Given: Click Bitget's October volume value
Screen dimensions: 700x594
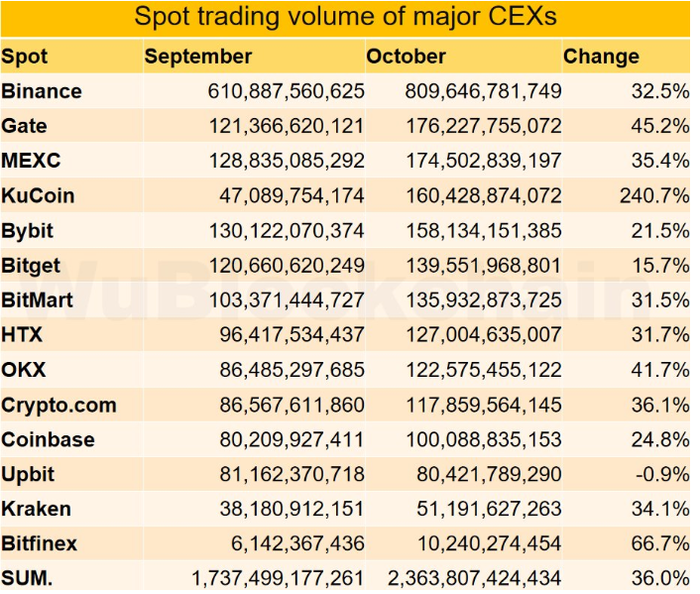Looking at the screenshot, I should (483, 266).
